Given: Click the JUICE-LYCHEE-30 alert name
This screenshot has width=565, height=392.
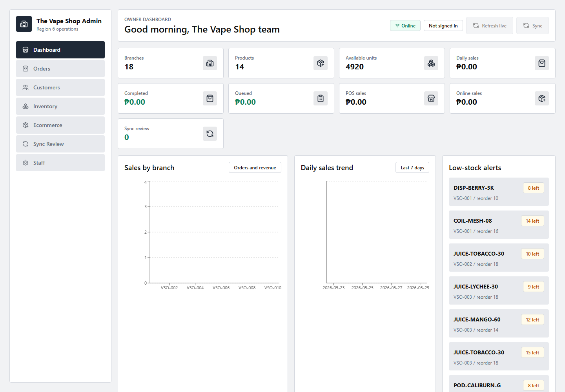Looking at the screenshot, I should pos(476,287).
